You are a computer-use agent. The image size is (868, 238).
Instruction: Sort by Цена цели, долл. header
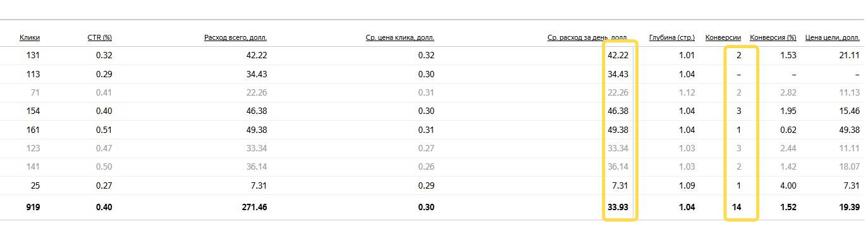(833, 37)
